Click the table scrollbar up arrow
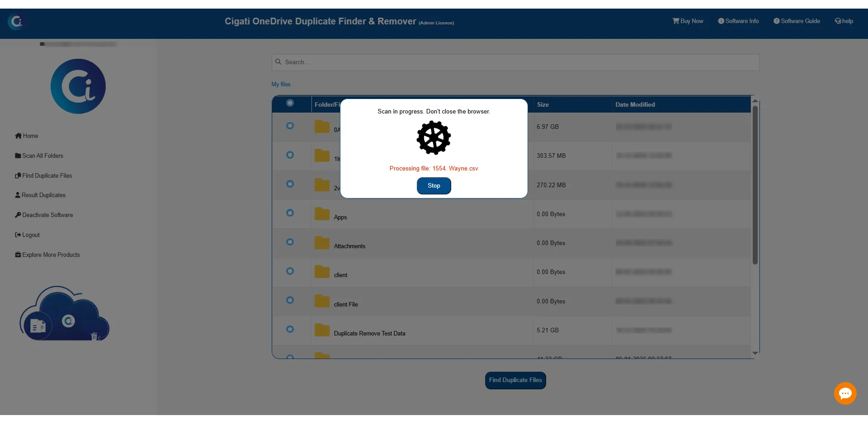This screenshot has width=868, height=425. pyautogui.click(x=755, y=101)
